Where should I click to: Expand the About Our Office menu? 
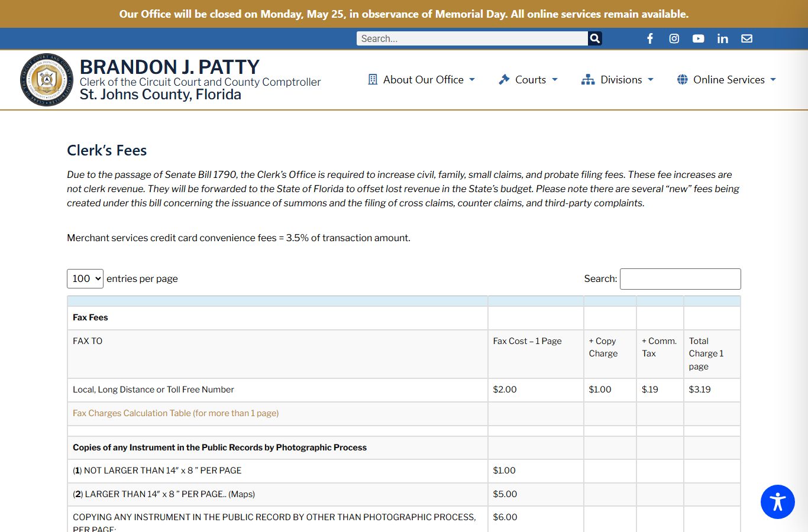(x=422, y=79)
